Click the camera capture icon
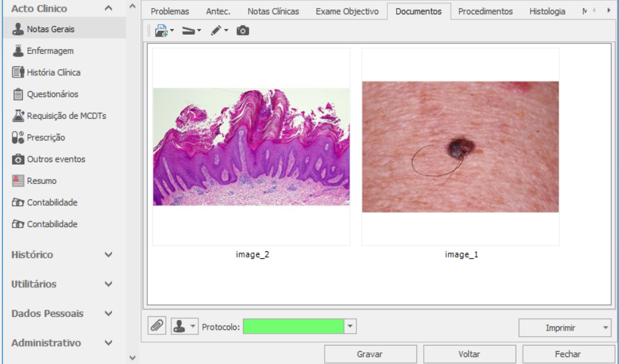 point(243,30)
